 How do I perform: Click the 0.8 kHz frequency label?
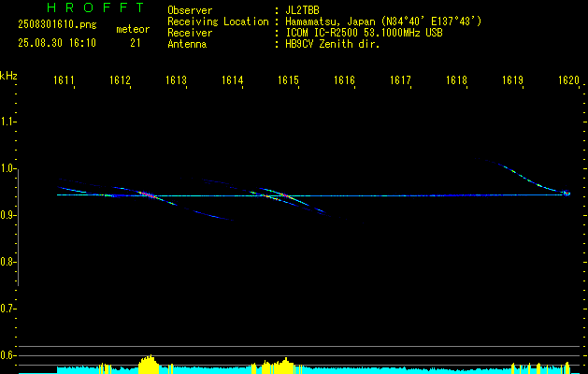[7, 262]
